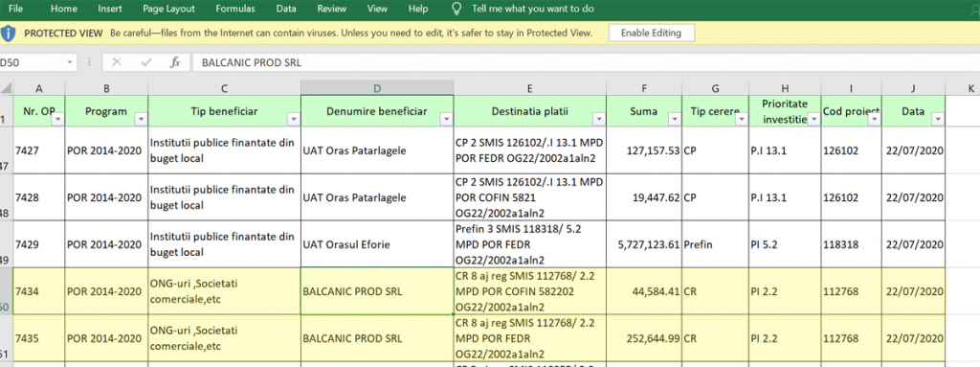
Task: Select ONG-uri Societati comerciale cell row 7434
Action: 224,291
